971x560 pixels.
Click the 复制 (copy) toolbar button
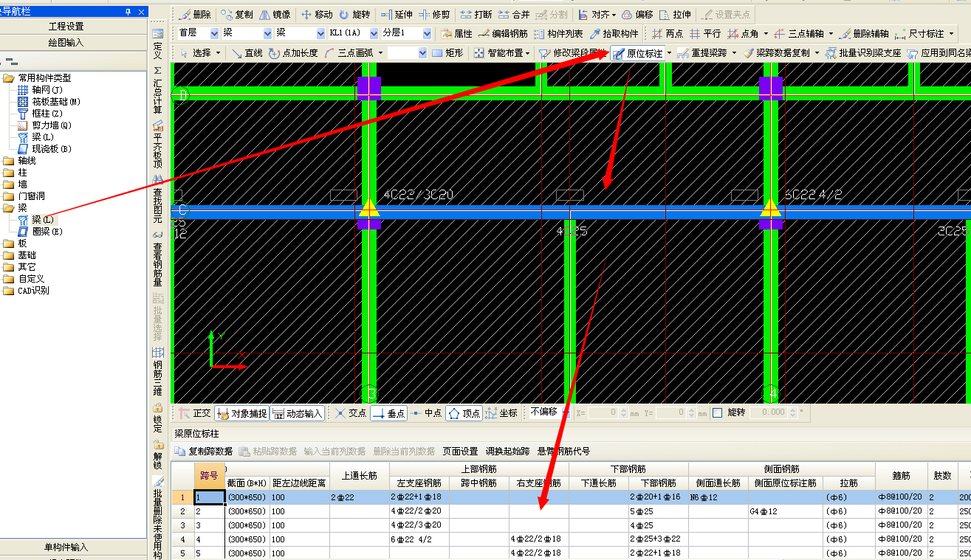237,15
